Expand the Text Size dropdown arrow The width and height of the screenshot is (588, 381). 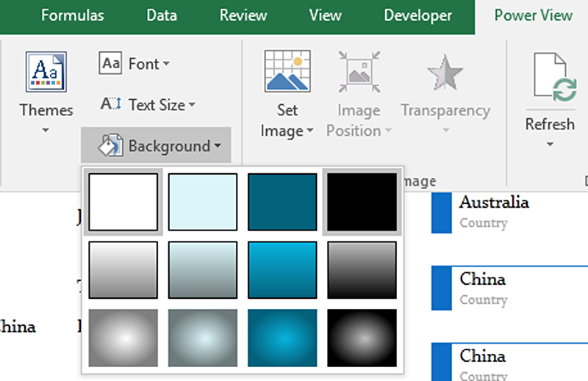click(x=192, y=104)
